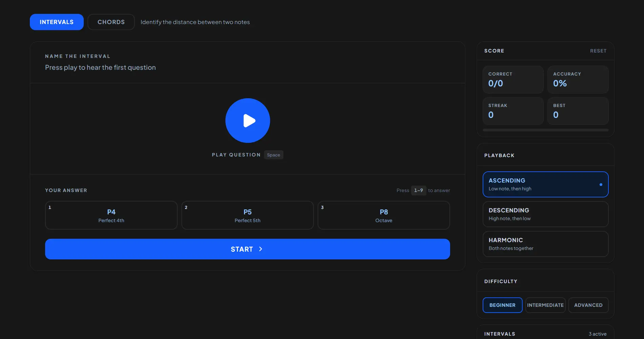Choose the P5 Perfect 5th answer
The height and width of the screenshot is (339, 644).
[247, 215]
